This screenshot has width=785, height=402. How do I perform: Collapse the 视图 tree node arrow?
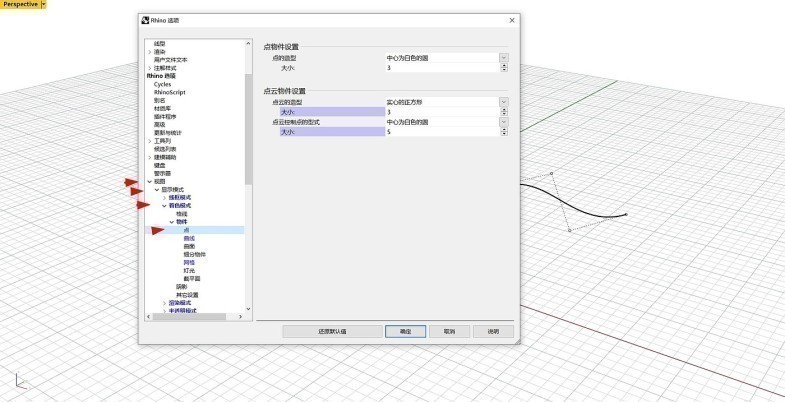pos(150,181)
